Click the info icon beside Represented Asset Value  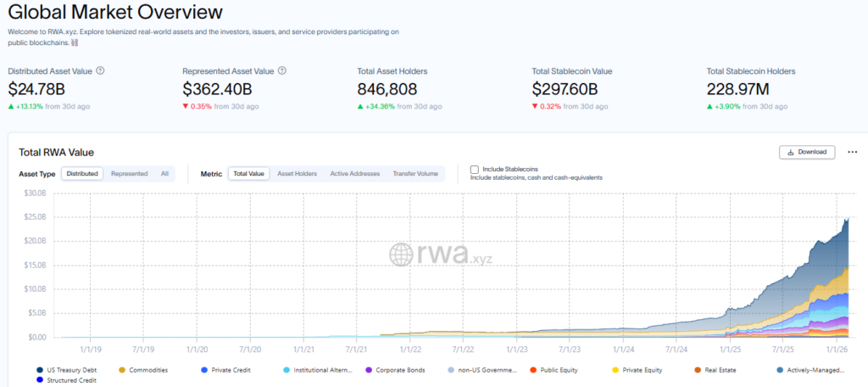click(x=282, y=71)
